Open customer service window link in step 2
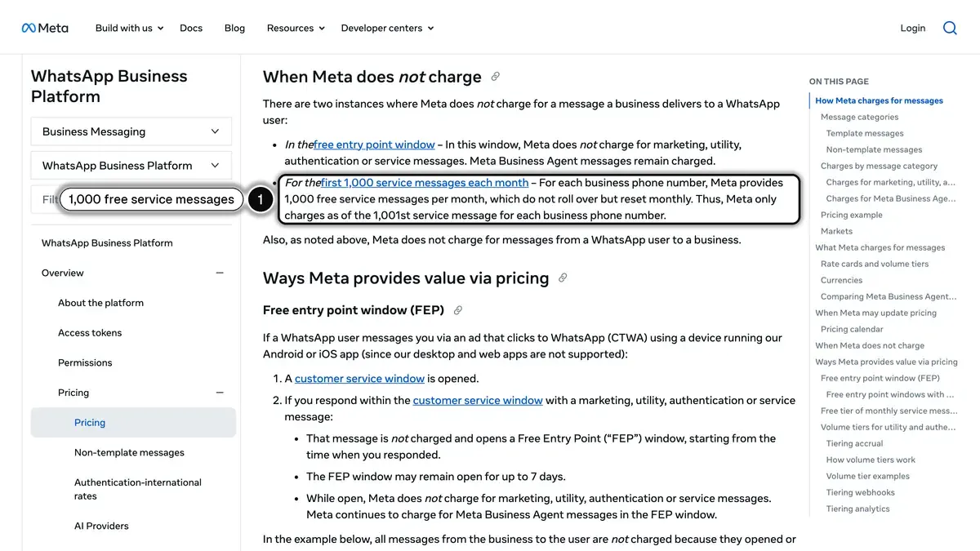 tap(478, 400)
